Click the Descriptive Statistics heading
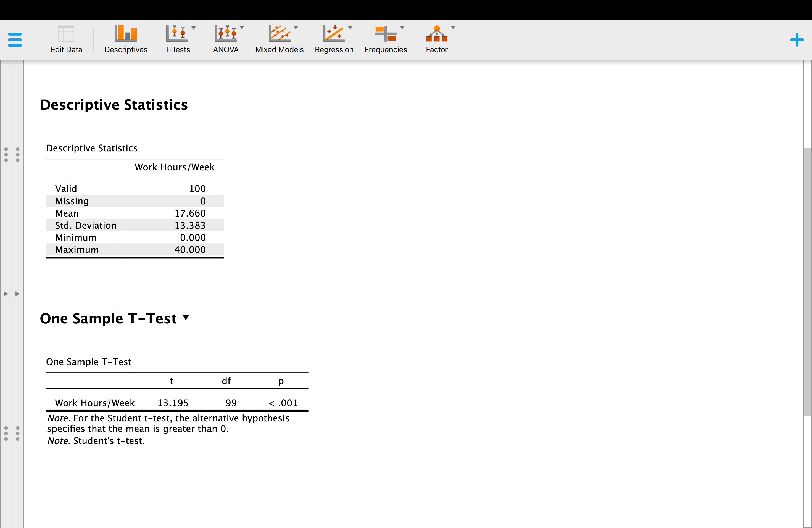This screenshot has width=812, height=528. click(x=114, y=105)
